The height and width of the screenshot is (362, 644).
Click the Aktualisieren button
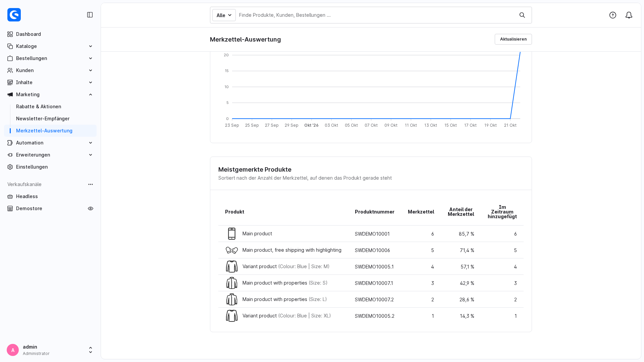(x=513, y=39)
